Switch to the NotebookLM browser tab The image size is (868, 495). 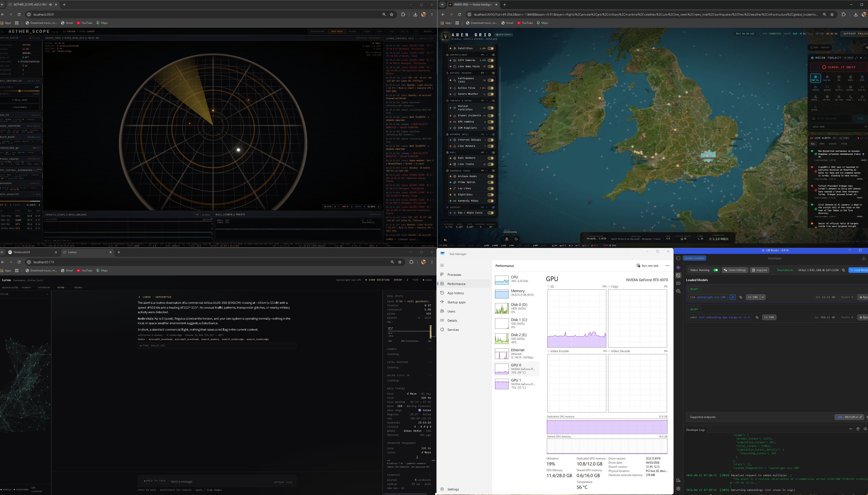pyautogui.click(x=33, y=252)
